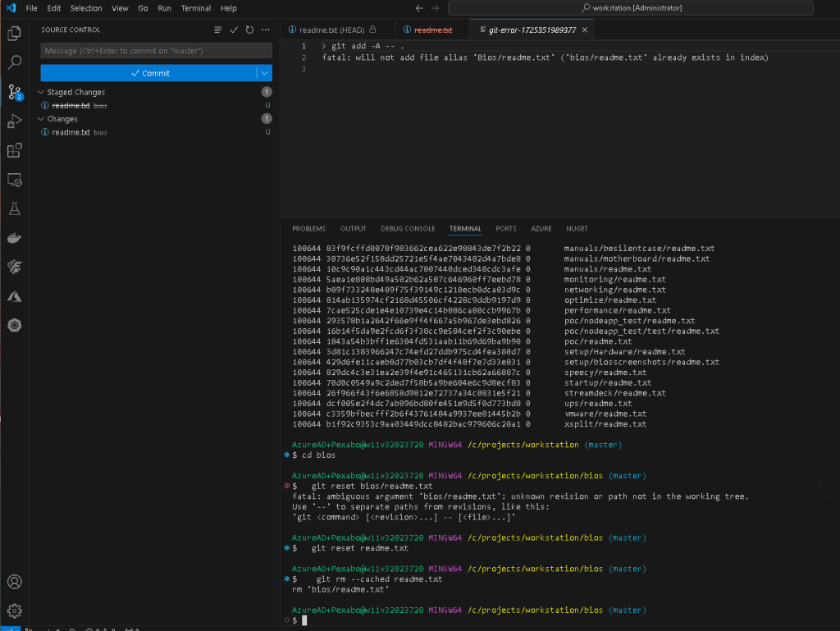
Task: Click terminal entry 'vmware/readme.txt'
Action: [605, 414]
